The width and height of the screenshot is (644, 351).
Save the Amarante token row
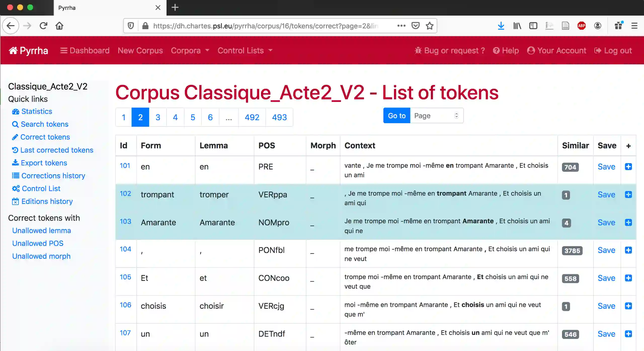pos(606,223)
